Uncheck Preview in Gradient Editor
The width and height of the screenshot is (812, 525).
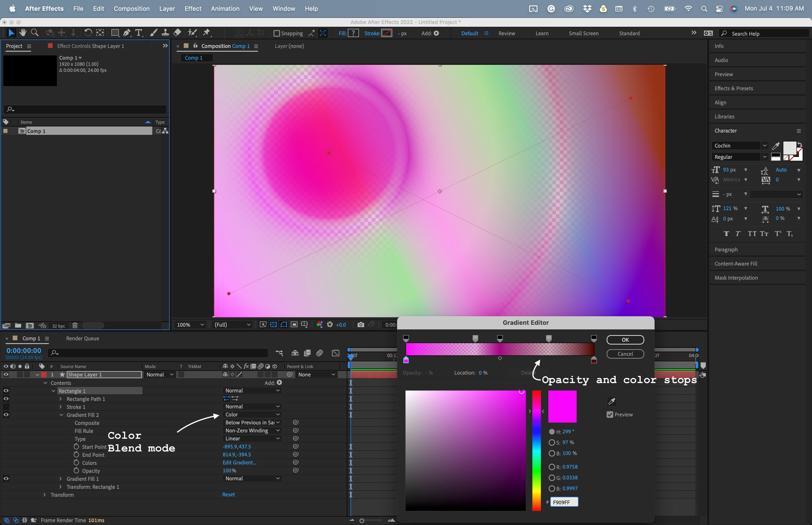pyautogui.click(x=610, y=415)
